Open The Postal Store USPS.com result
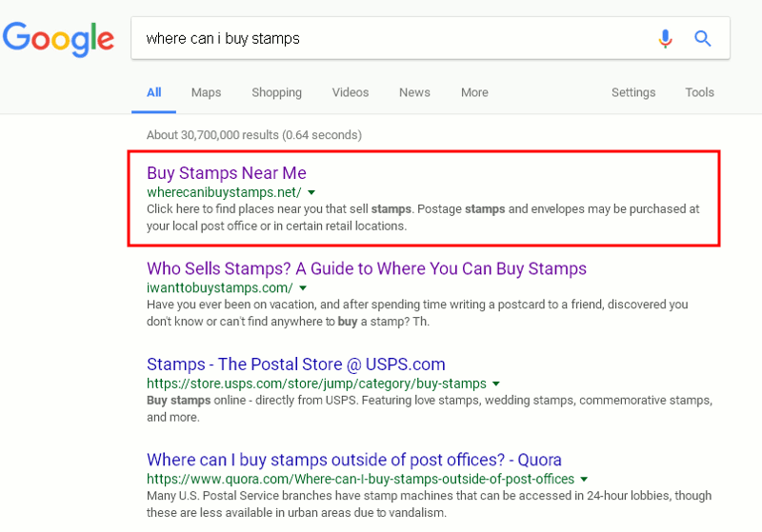The height and width of the screenshot is (532, 762). tap(295, 365)
